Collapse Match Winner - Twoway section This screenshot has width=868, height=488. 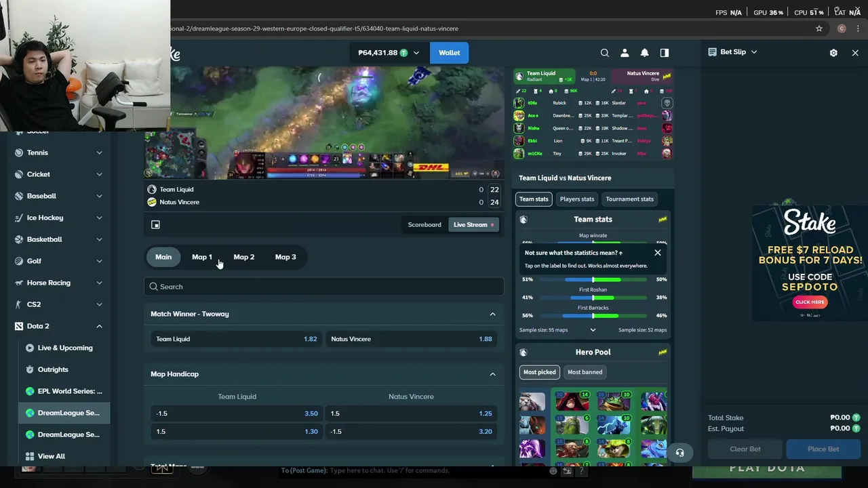click(492, 314)
